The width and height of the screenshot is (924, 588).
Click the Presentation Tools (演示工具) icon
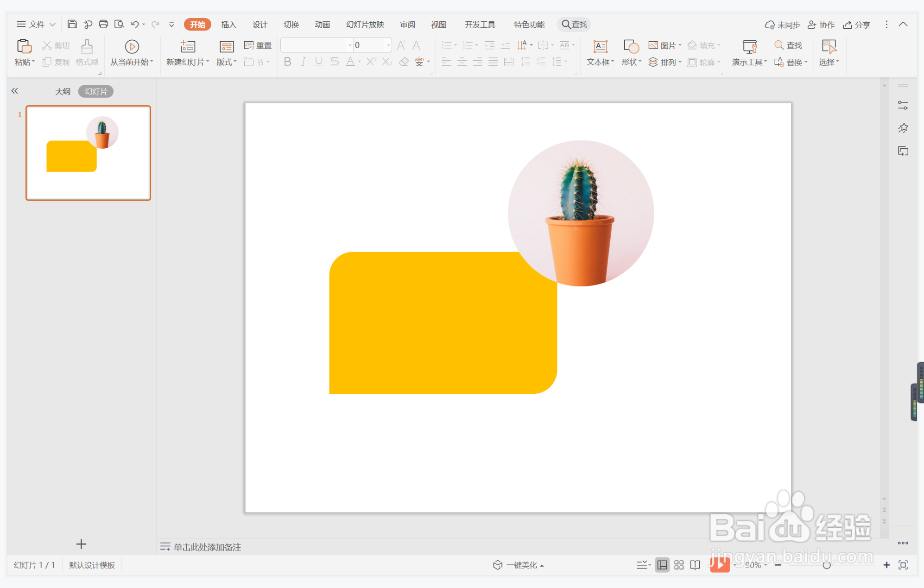click(x=749, y=46)
